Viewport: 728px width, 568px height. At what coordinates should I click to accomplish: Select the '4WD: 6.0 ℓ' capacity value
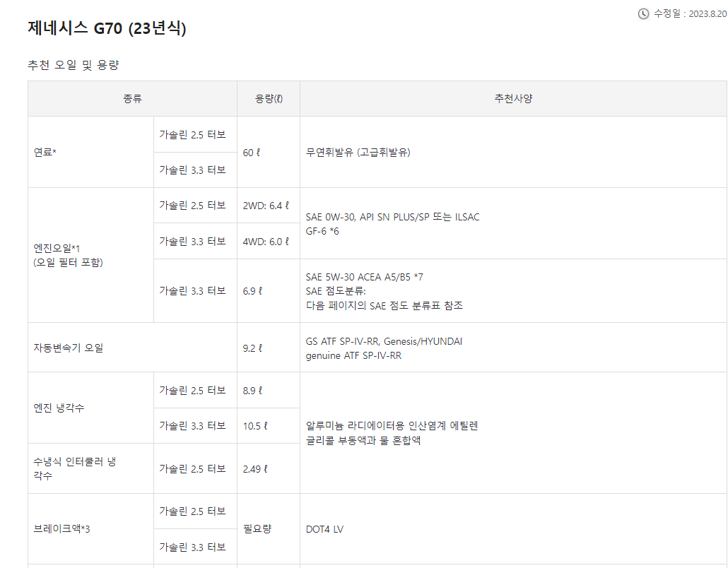266,242
